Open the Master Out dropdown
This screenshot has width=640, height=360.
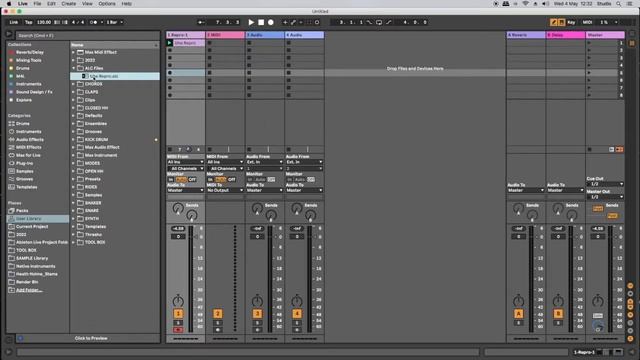(x=605, y=197)
